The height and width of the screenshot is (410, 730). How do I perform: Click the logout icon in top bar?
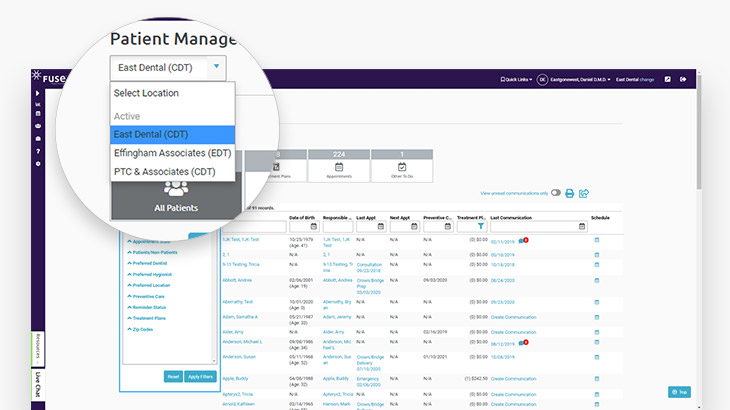[683, 79]
